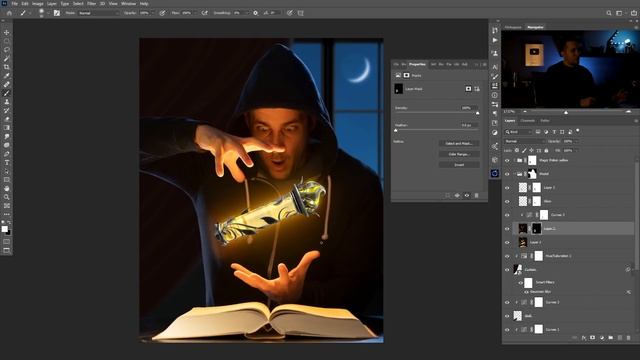Image resolution: width=640 pixels, height=360 pixels.
Task: Select the Hand tool
Action: pos(7,189)
